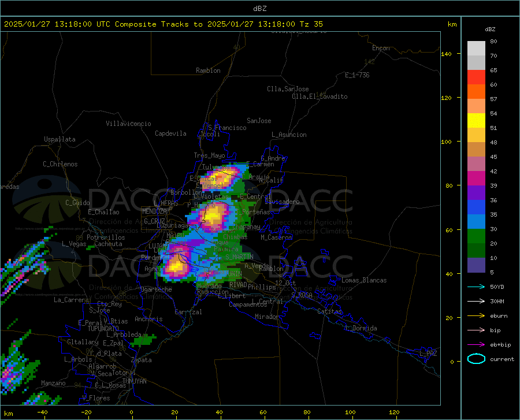Click the 'dBZ' title at the window top

[259, 9]
